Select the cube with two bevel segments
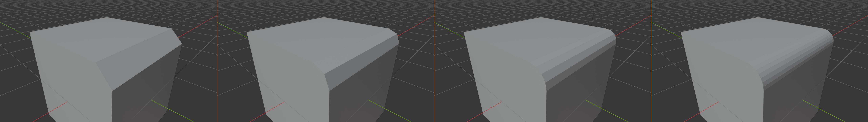 [x=323, y=69]
